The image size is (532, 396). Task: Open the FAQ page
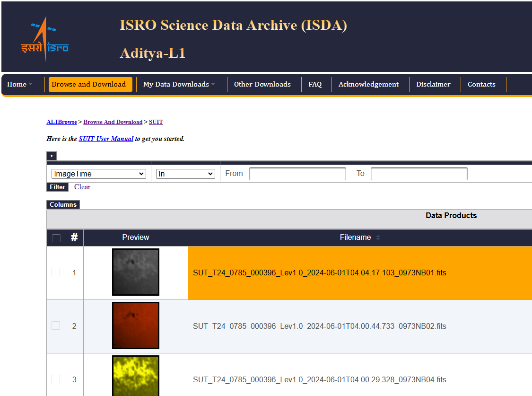(x=315, y=84)
